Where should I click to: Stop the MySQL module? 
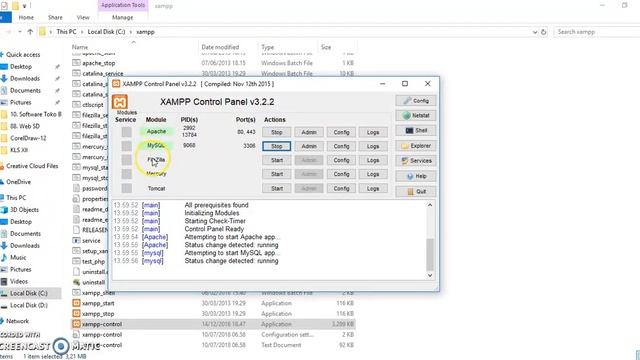click(x=276, y=146)
